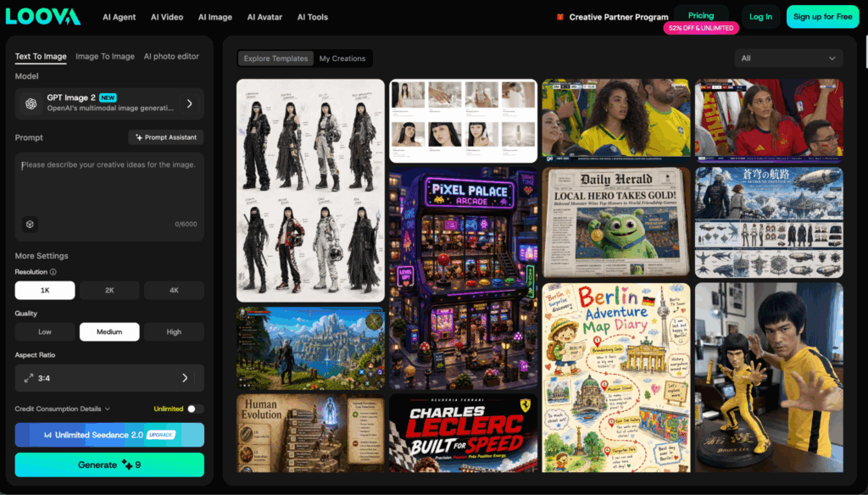
Task: Click the Unlimited Seedance 2.0 banner
Action: point(109,435)
